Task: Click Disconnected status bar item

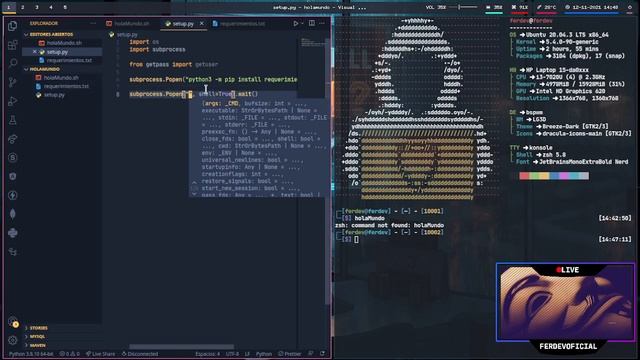Action: coord(140,354)
